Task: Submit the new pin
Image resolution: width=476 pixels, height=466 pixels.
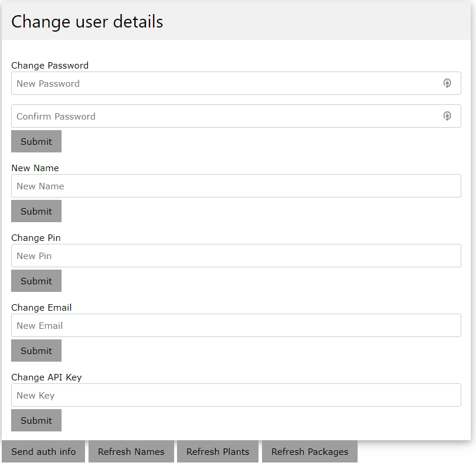Action: tap(36, 281)
